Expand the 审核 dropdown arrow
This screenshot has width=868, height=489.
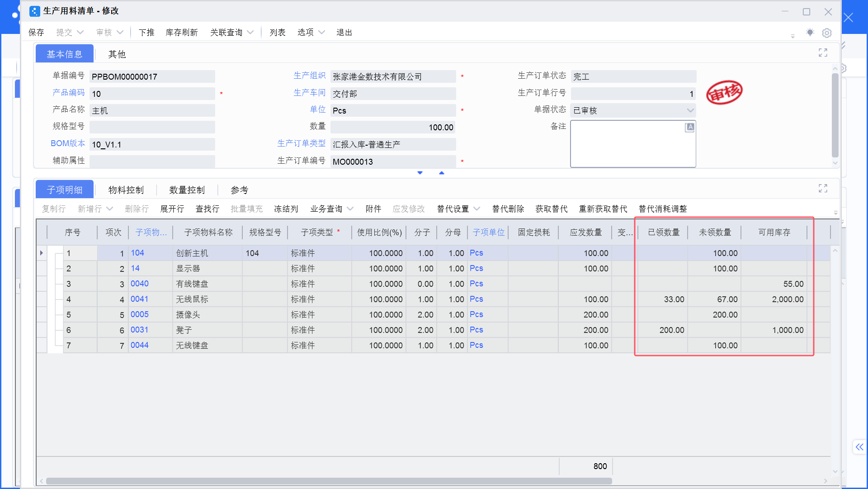tap(120, 33)
